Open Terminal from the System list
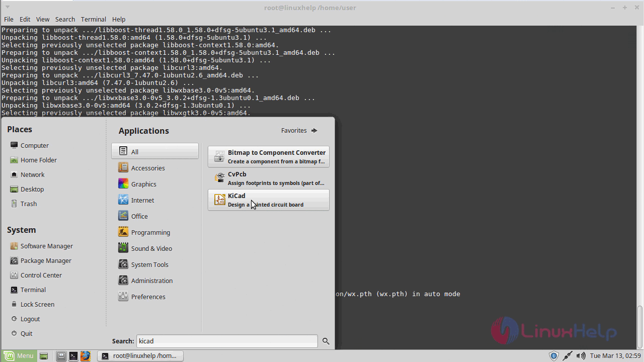 pos(28,290)
